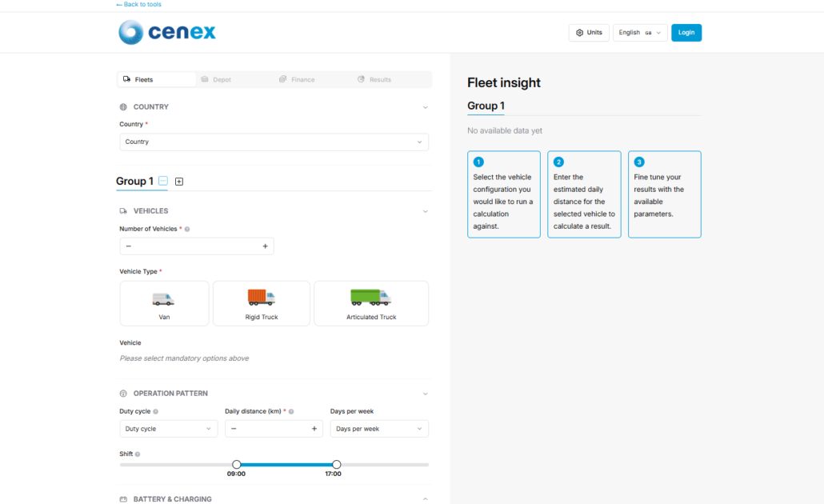Increase Number of Vehicles with plus
This screenshot has width=824, height=504.
pyautogui.click(x=265, y=246)
